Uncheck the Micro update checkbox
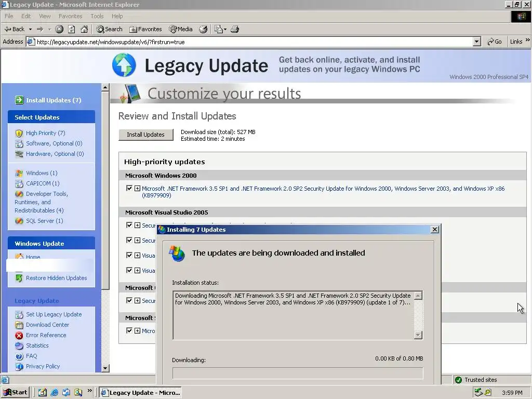This screenshot has width=532, height=399. [x=129, y=330]
